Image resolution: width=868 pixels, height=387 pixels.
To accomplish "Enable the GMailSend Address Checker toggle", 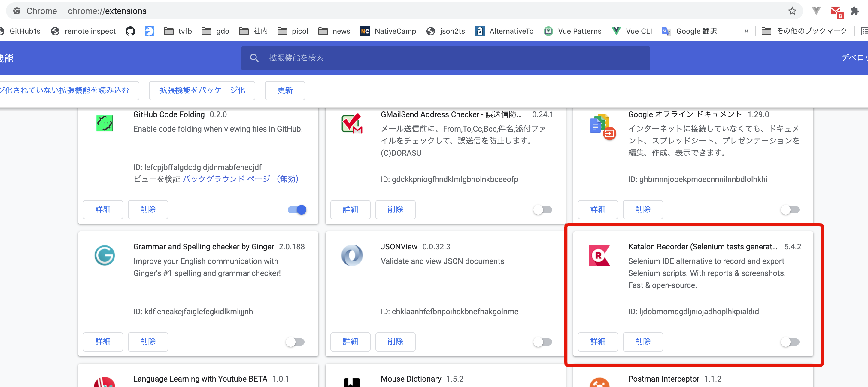I will [542, 209].
